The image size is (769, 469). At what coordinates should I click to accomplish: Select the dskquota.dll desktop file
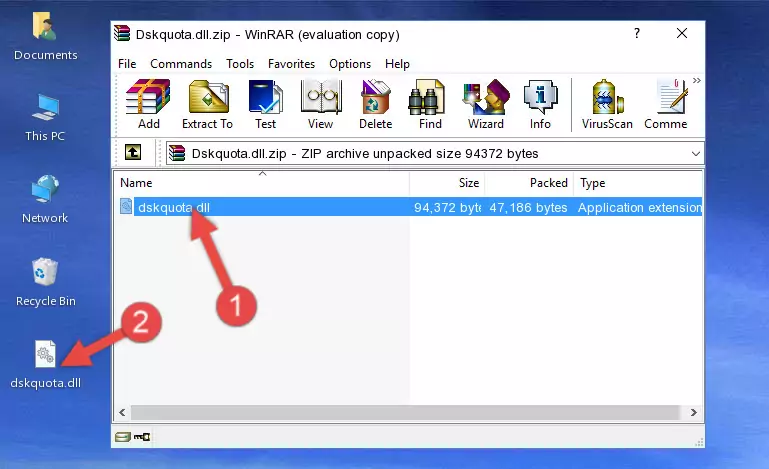tap(45, 365)
